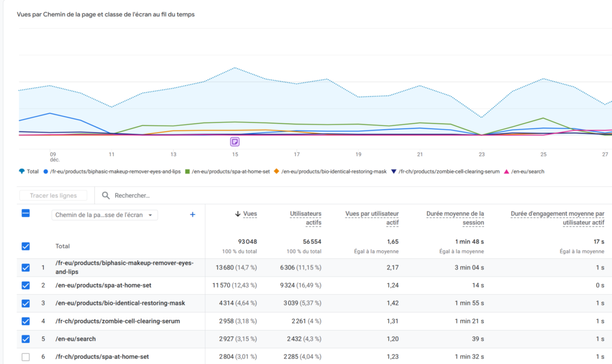612x364 pixels.
Task: Sort by the Vues column header
Action: 246,213
